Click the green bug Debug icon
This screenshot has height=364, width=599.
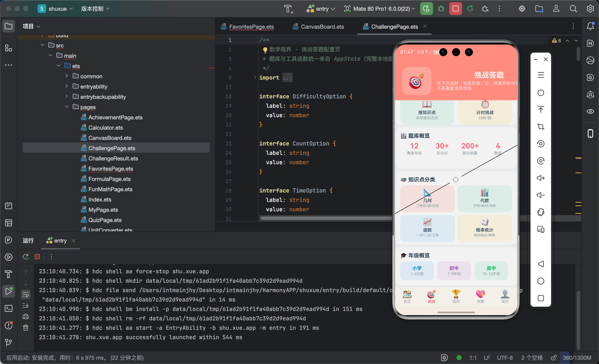click(x=441, y=9)
